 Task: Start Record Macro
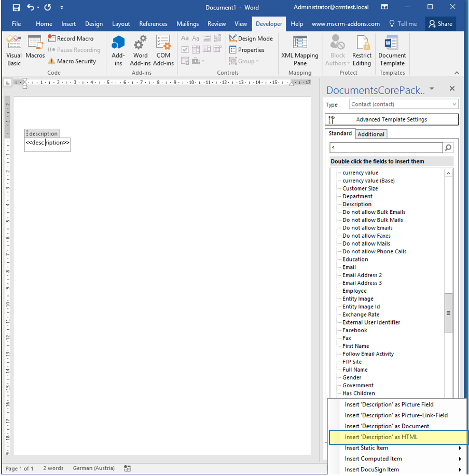pos(71,38)
